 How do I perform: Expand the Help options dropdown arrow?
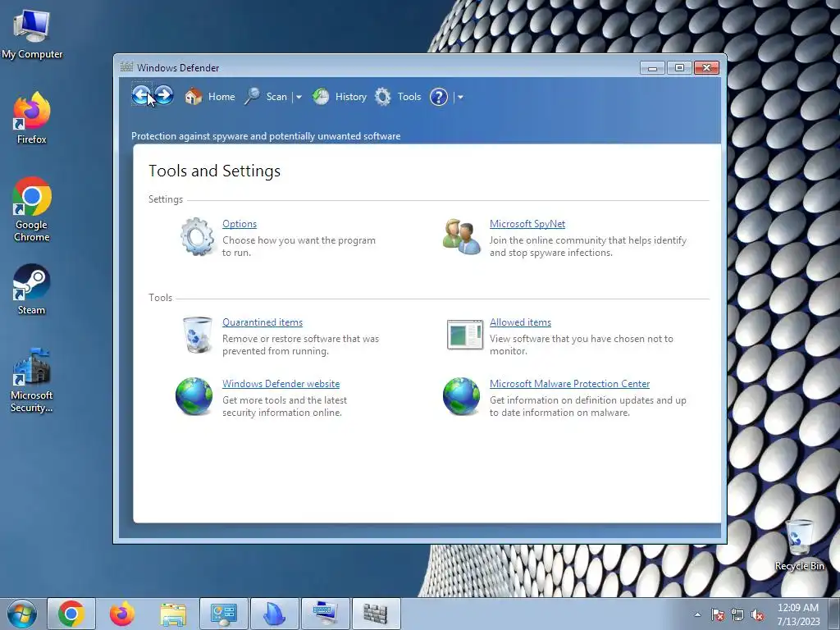click(460, 97)
